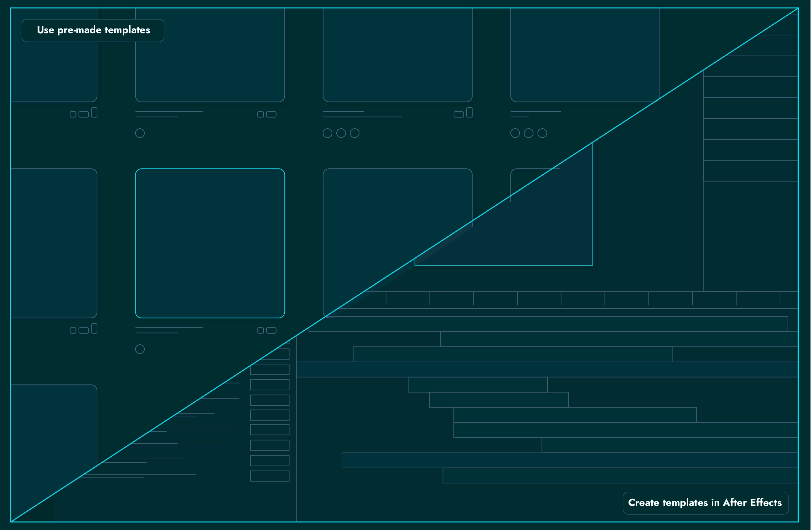Click small square icon below highlighted card

click(x=260, y=330)
